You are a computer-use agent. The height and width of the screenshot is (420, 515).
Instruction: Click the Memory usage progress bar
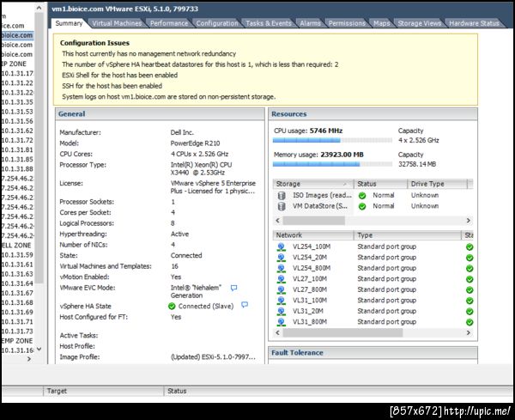(x=332, y=164)
